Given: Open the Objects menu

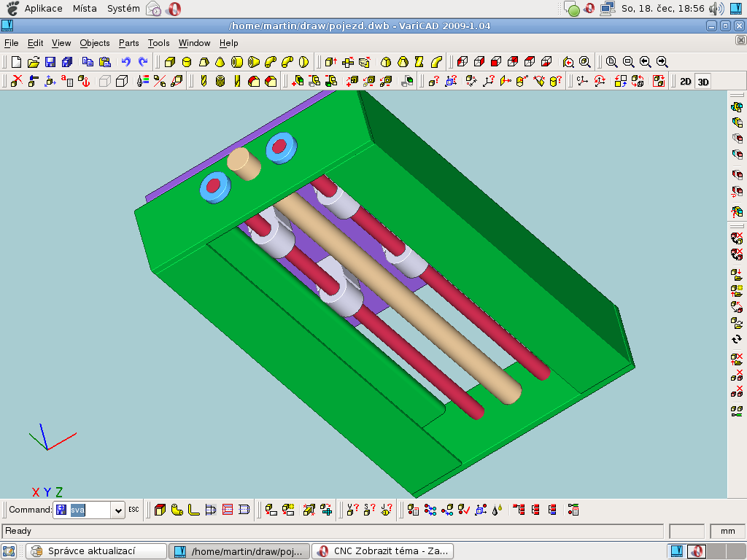Looking at the screenshot, I should 95,43.
